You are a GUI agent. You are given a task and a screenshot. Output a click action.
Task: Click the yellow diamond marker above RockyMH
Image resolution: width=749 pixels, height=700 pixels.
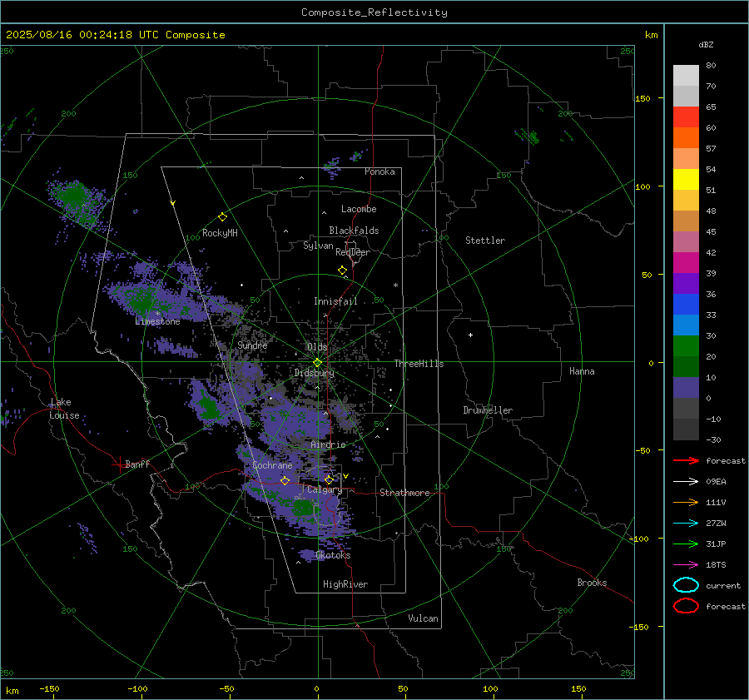click(x=222, y=217)
